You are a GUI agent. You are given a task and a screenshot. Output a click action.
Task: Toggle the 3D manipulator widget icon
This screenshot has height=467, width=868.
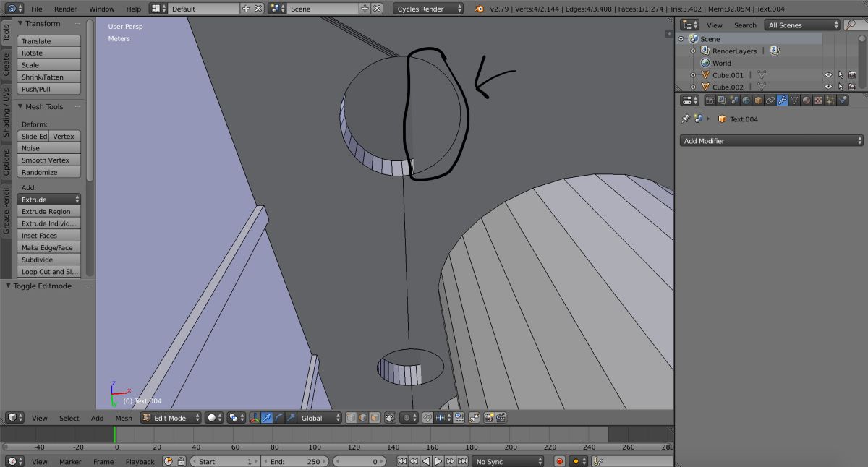[255, 418]
